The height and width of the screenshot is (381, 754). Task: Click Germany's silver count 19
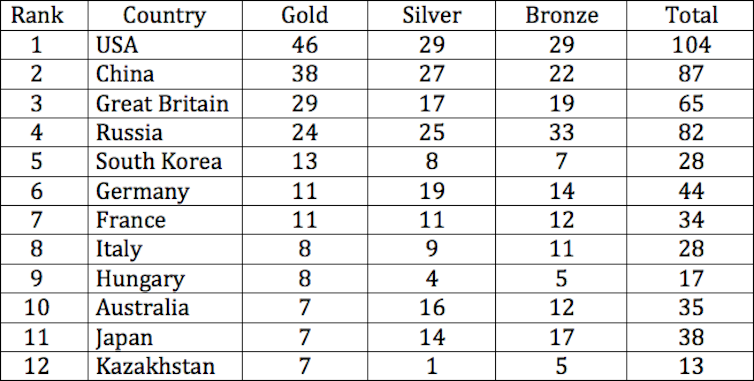tap(432, 191)
